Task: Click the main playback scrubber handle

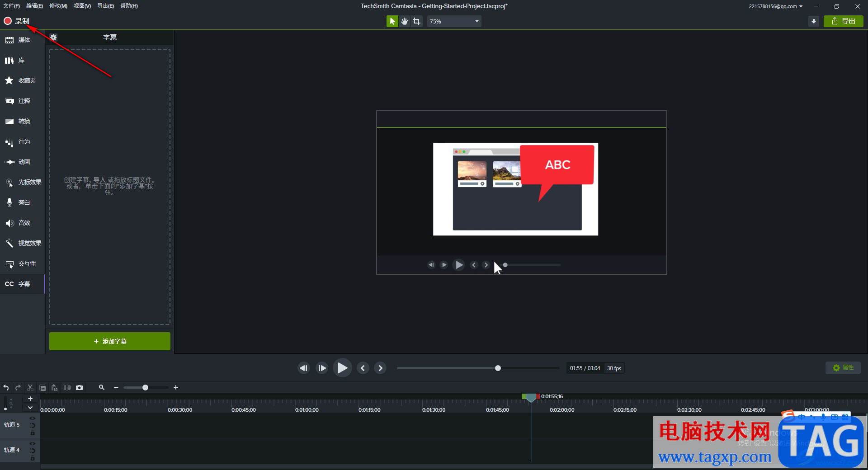Action: 498,368
